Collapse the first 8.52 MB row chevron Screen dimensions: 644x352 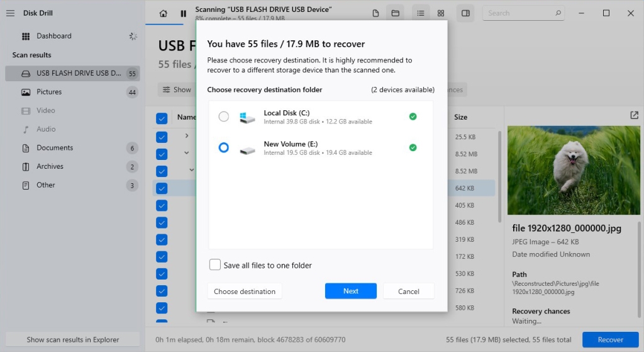[x=186, y=152]
